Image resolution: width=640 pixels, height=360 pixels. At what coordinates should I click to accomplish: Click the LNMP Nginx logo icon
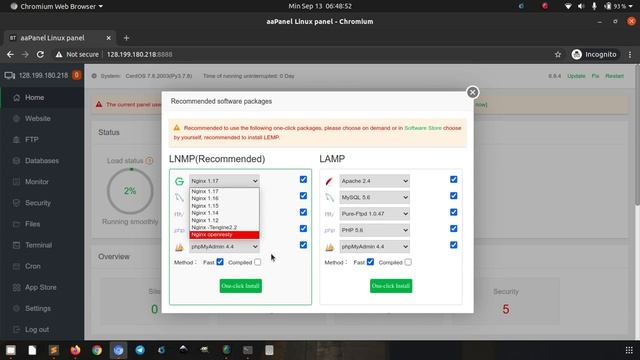coord(179,181)
